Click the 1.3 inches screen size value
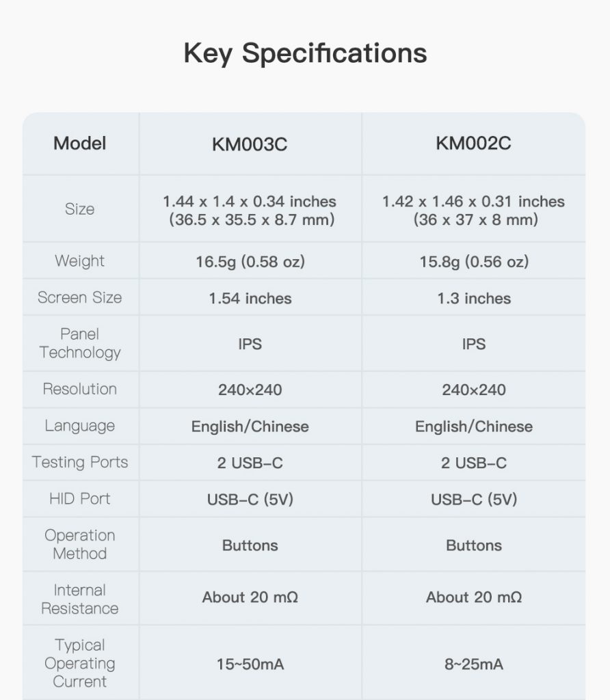610x700 pixels. 473,299
